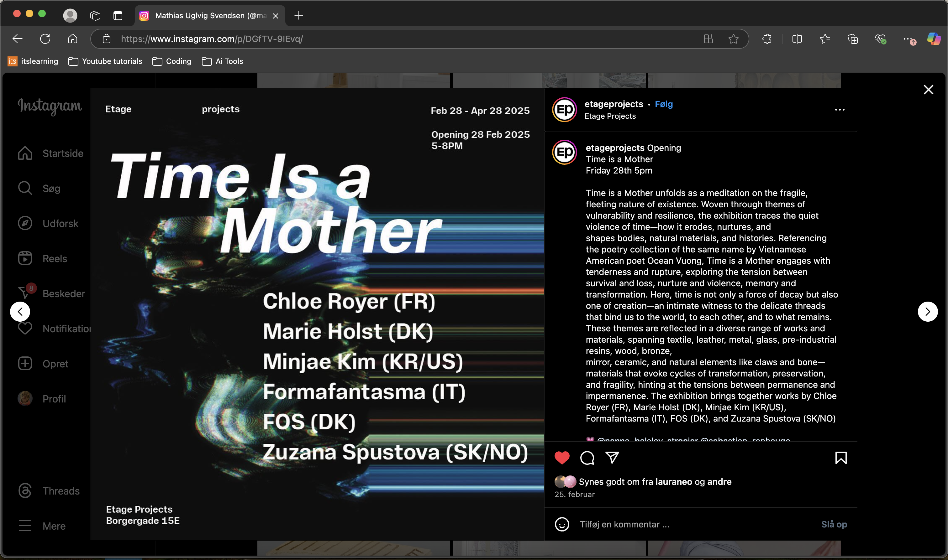Open the browser extensions puzzle icon
The height and width of the screenshot is (560, 948).
(767, 39)
